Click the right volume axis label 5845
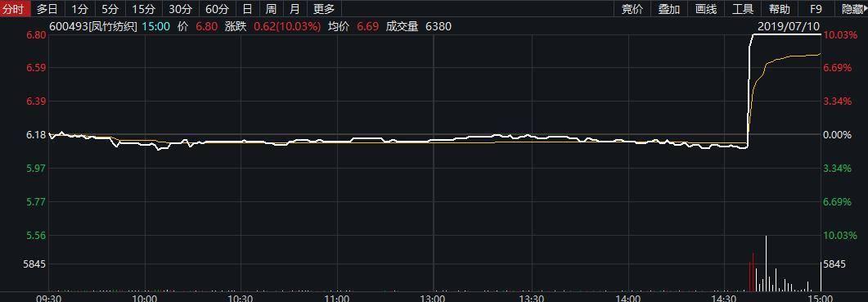 pyautogui.click(x=834, y=264)
